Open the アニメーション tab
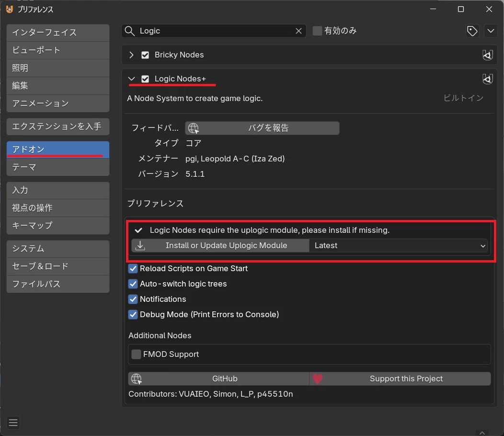 click(x=58, y=103)
